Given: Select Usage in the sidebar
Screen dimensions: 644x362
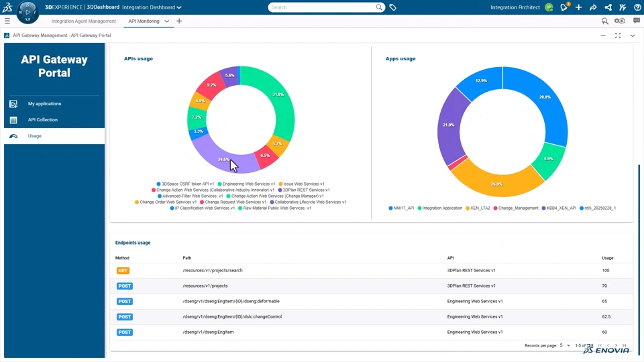Looking at the screenshot, I should coord(54,136).
